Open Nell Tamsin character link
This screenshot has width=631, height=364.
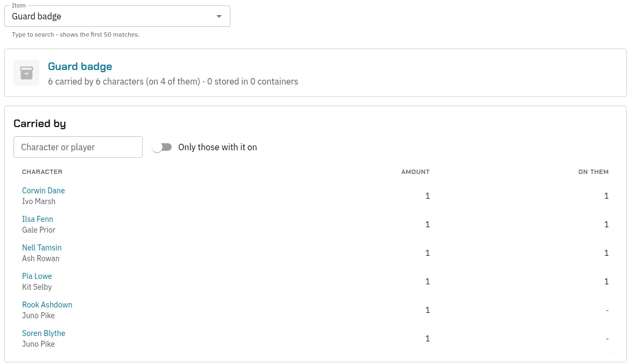[x=42, y=248]
